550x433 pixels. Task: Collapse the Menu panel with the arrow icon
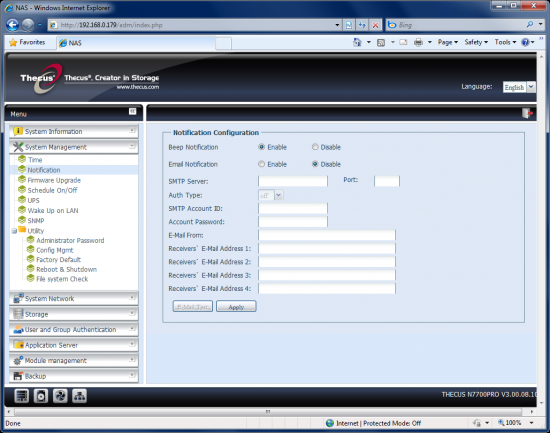click(x=132, y=111)
